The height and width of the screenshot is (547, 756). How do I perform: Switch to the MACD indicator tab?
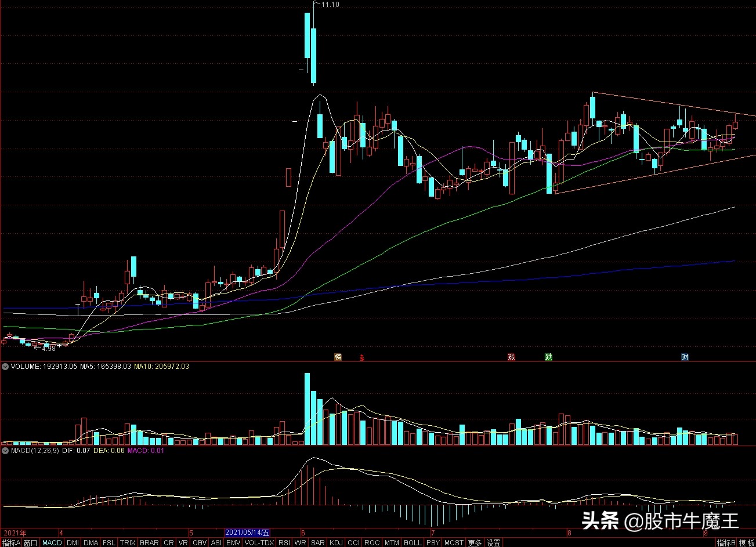pos(52,543)
